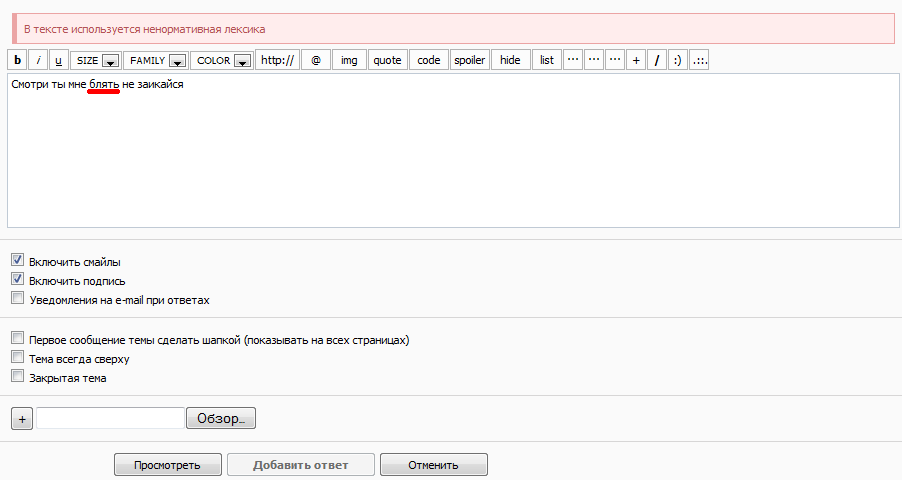Disable the 'Включить смайлы' checkbox

click(x=17, y=260)
